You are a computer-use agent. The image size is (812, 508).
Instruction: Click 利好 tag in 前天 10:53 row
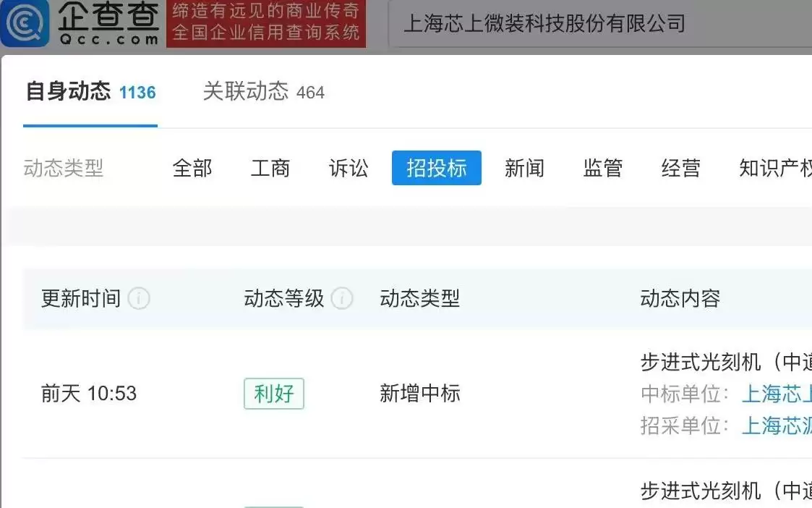pos(274,394)
